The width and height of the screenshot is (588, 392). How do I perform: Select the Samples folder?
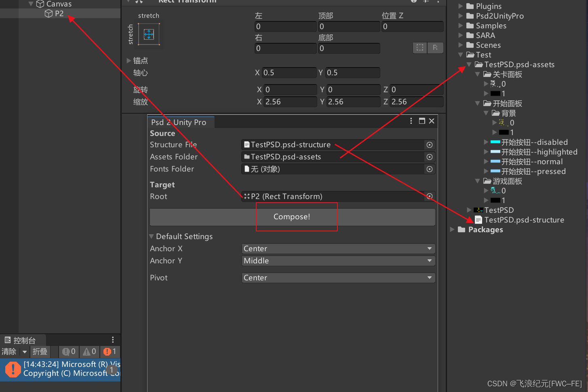[x=491, y=26]
